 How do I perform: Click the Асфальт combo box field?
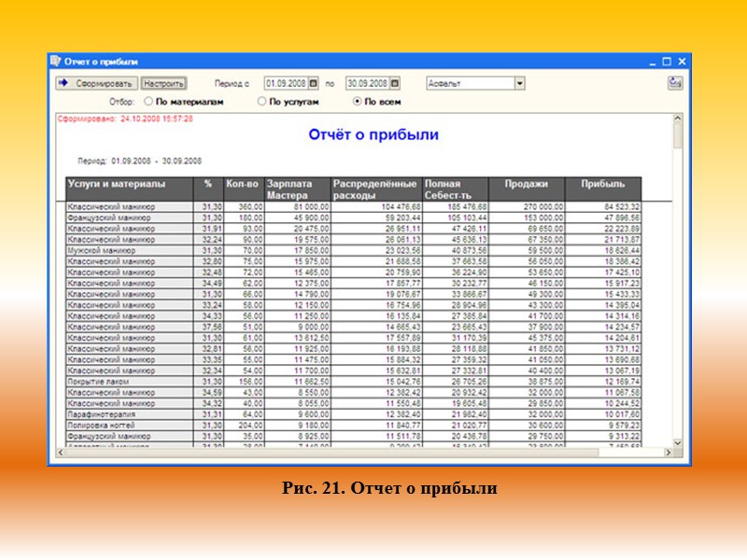[x=471, y=83]
